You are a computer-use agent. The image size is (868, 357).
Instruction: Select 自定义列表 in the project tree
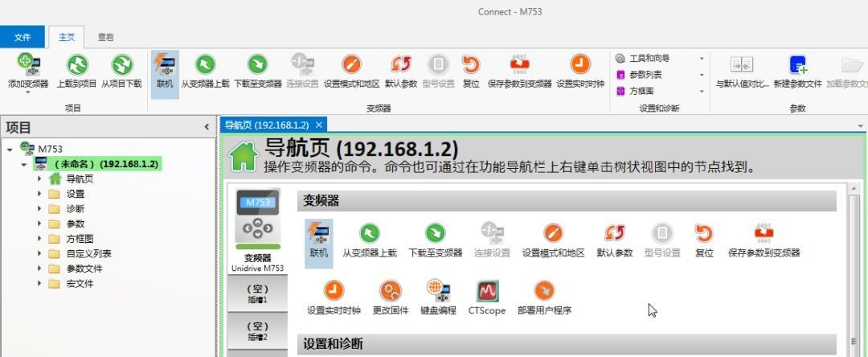(x=88, y=254)
